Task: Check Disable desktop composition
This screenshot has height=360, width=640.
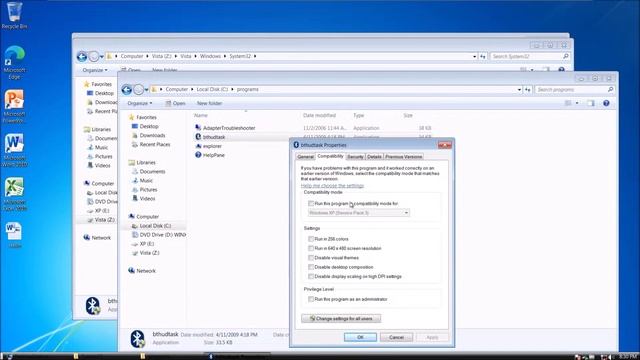Action: (x=311, y=267)
